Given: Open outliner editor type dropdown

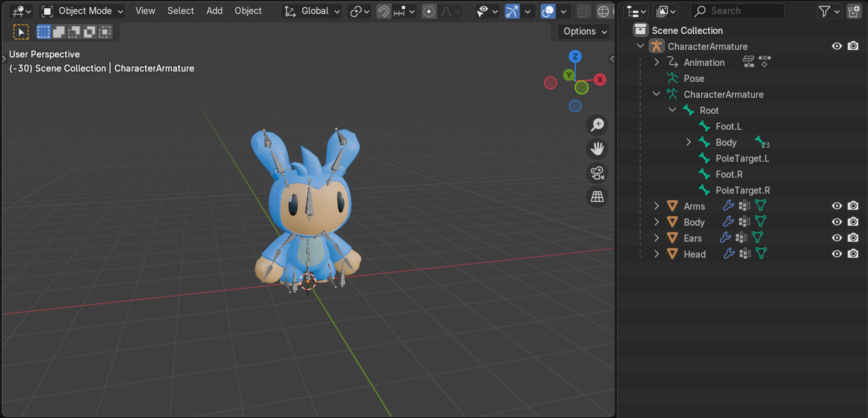Looking at the screenshot, I should point(635,11).
